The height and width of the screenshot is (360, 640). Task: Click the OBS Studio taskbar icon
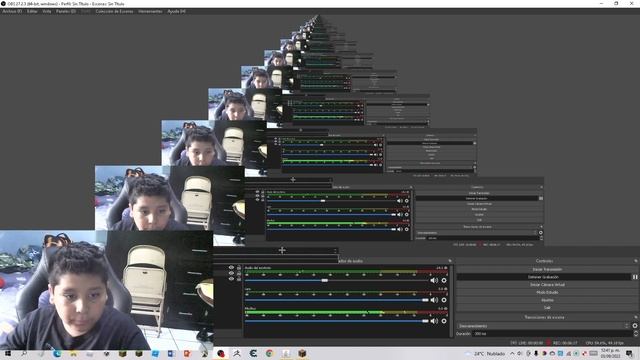tap(221, 353)
